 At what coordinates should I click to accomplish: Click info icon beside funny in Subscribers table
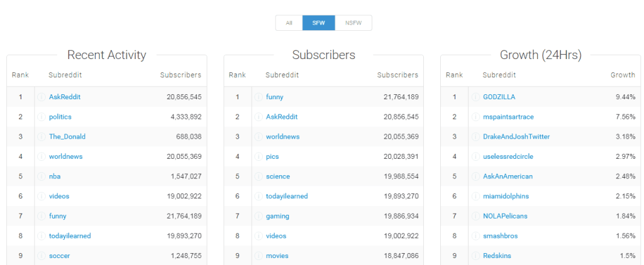(x=258, y=97)
